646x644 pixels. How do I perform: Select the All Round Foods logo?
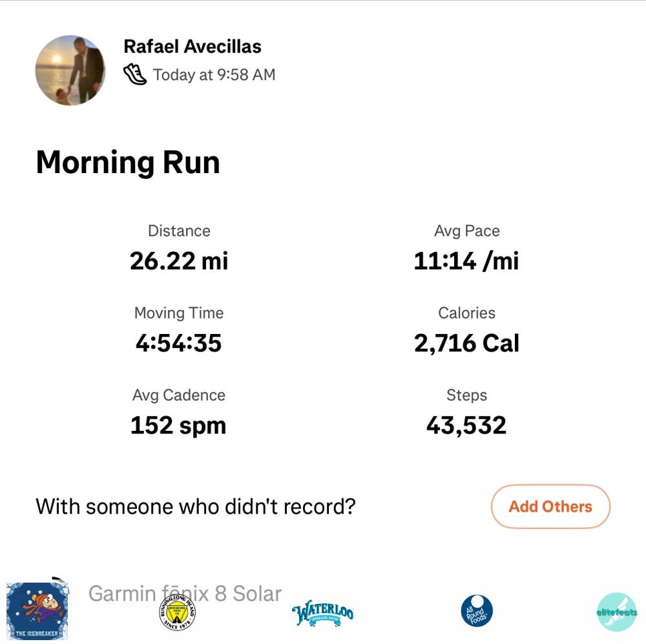tap(477, 611)
